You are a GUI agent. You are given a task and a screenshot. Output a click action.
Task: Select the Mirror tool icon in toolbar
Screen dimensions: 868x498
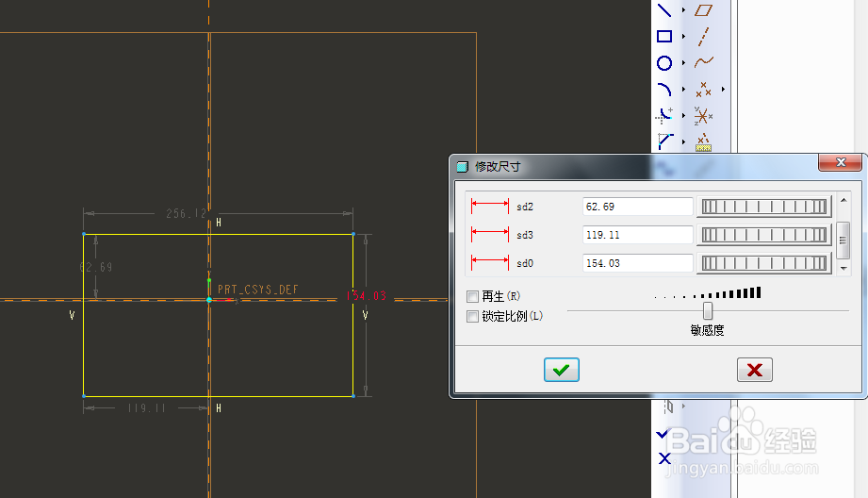click(668, 407)
